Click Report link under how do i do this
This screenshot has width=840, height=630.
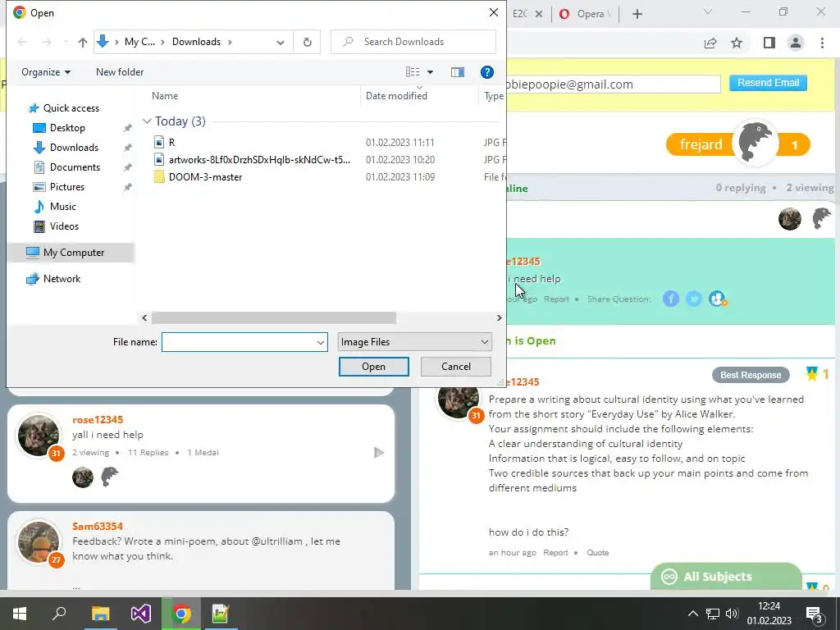pyautogui.click(x=555, y=552)
